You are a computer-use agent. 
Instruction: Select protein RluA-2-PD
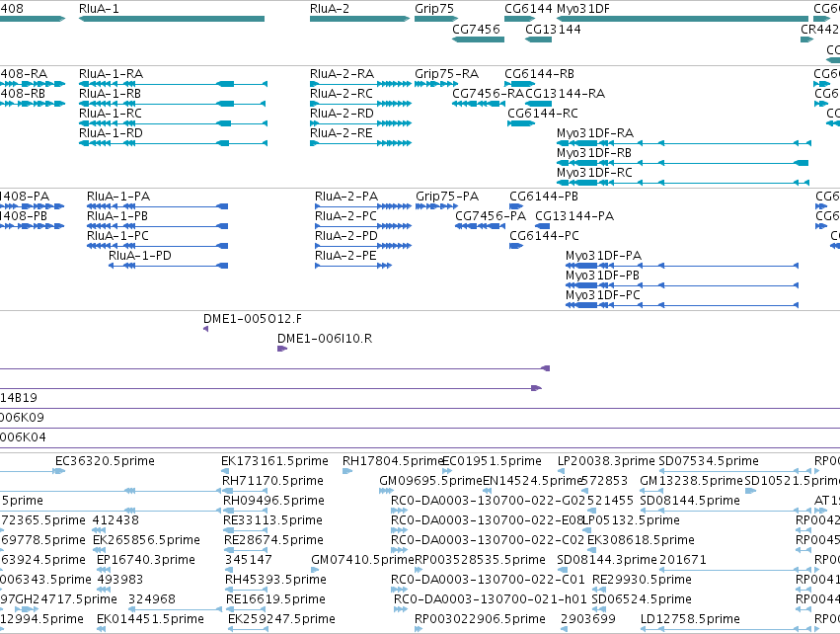point(346,236)
